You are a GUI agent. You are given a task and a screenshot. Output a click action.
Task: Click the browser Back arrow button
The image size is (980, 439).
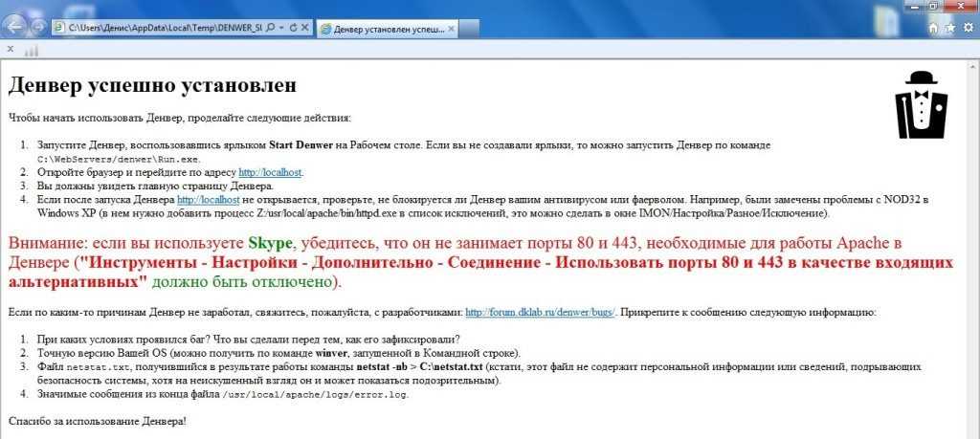pyautogui.click(x=16, y=26)
